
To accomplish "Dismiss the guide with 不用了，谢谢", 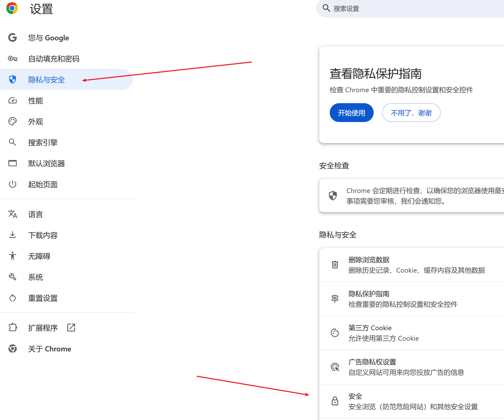I will click(x=411, y=113).
